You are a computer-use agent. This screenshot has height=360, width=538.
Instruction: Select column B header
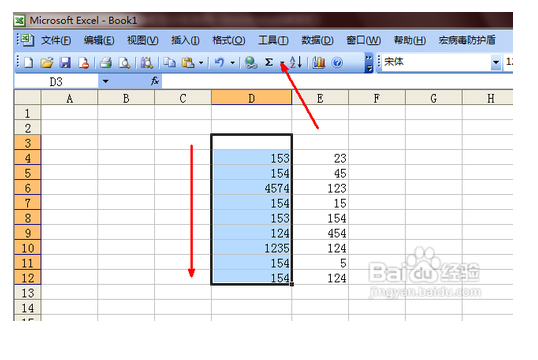coord(126,98)
